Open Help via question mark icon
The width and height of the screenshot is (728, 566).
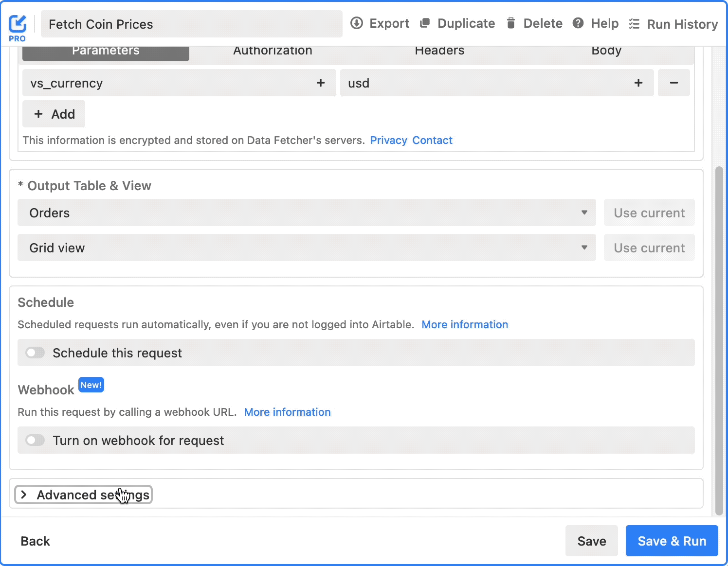tap(578, 23)
